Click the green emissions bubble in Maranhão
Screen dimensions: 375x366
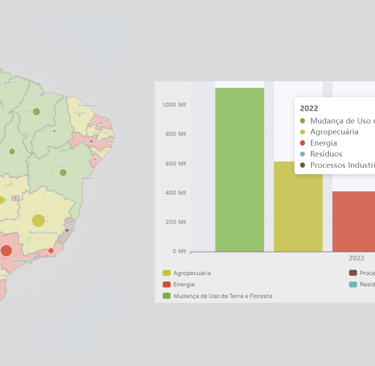pos(36,112)
